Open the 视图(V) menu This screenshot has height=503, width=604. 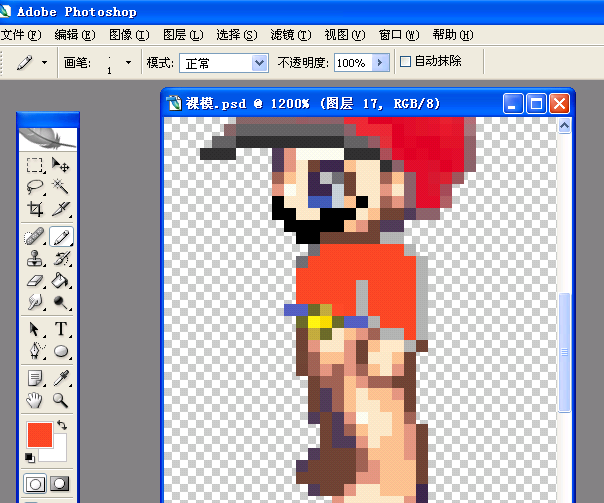pos(345,35)
